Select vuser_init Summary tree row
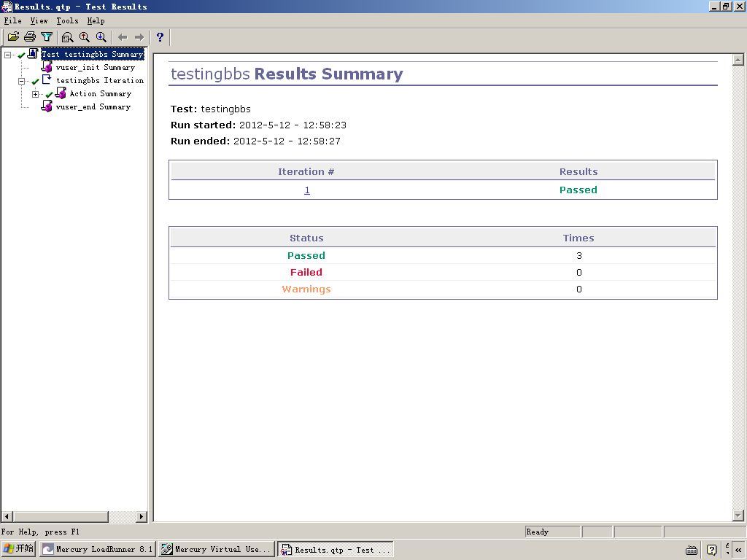This screenshot has height=560, width=747. point(96,67)
